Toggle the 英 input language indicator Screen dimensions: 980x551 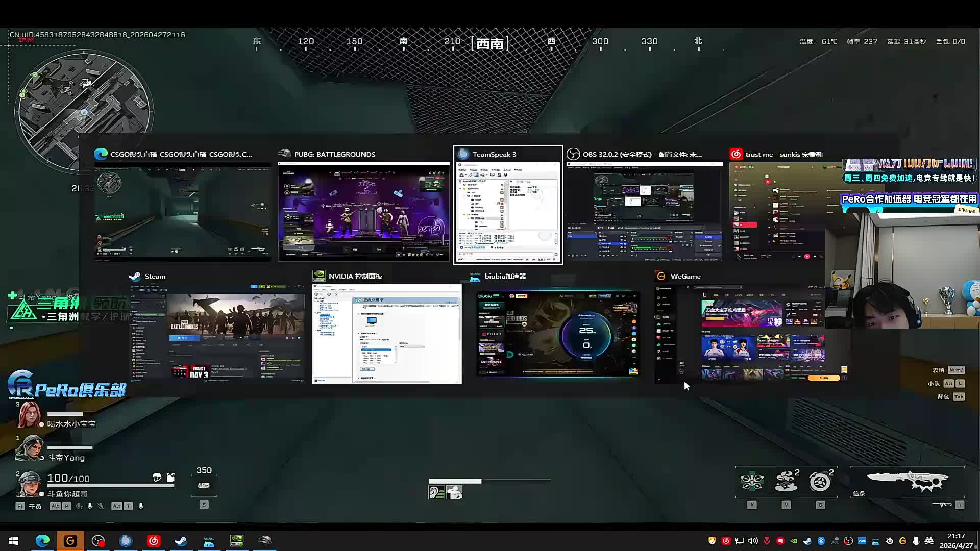(x=929, y=541)
